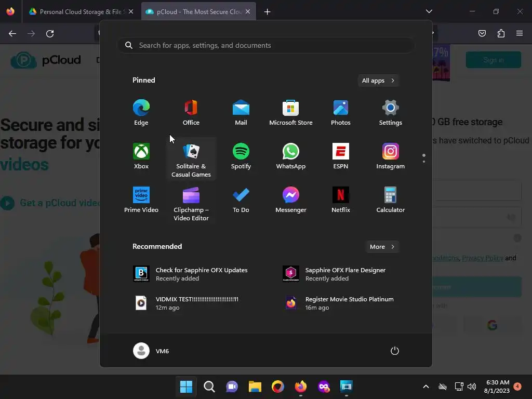Launch the Office pinned app
Image resolution: width=532 pixels, height=399 pixels.
[191, 113]
